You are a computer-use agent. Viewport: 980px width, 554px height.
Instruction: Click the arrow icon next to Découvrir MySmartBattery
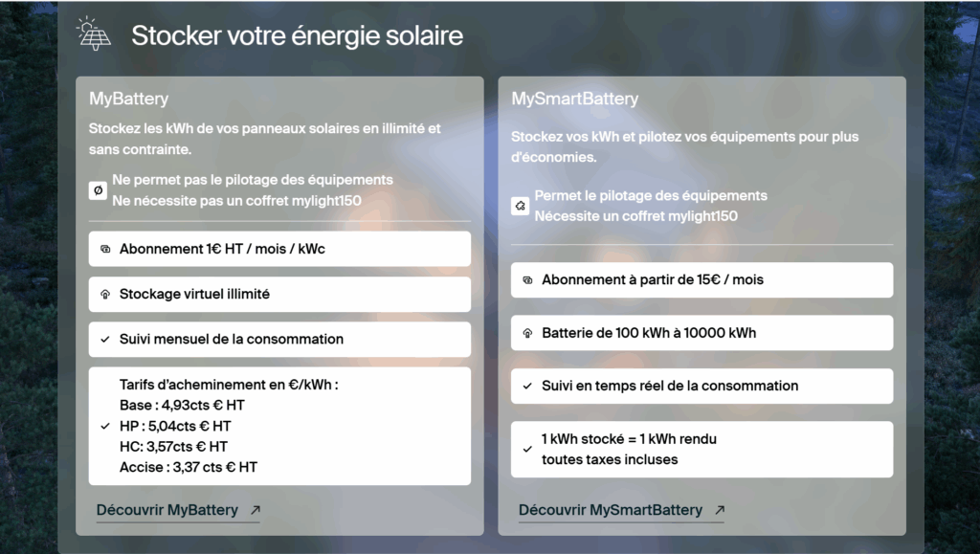720,510
